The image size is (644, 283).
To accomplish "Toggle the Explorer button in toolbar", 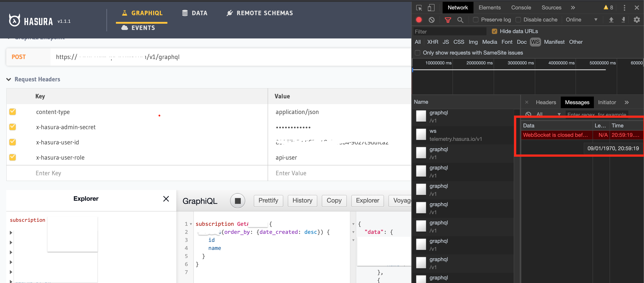I will coord(367,201).
